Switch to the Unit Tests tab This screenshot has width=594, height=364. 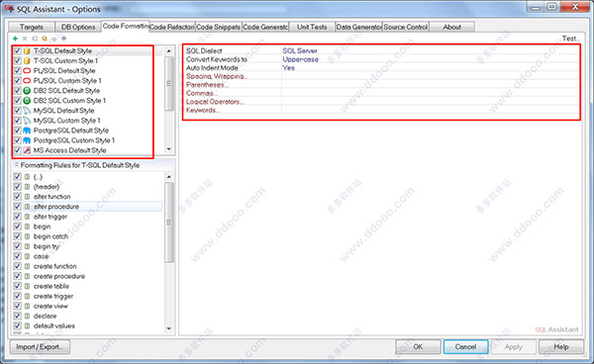click(x=312, y=27)
